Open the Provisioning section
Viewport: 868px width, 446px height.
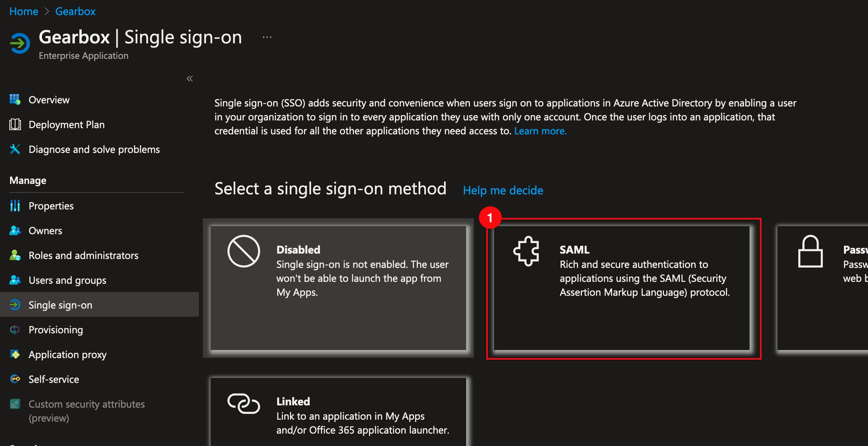point(55,329)
